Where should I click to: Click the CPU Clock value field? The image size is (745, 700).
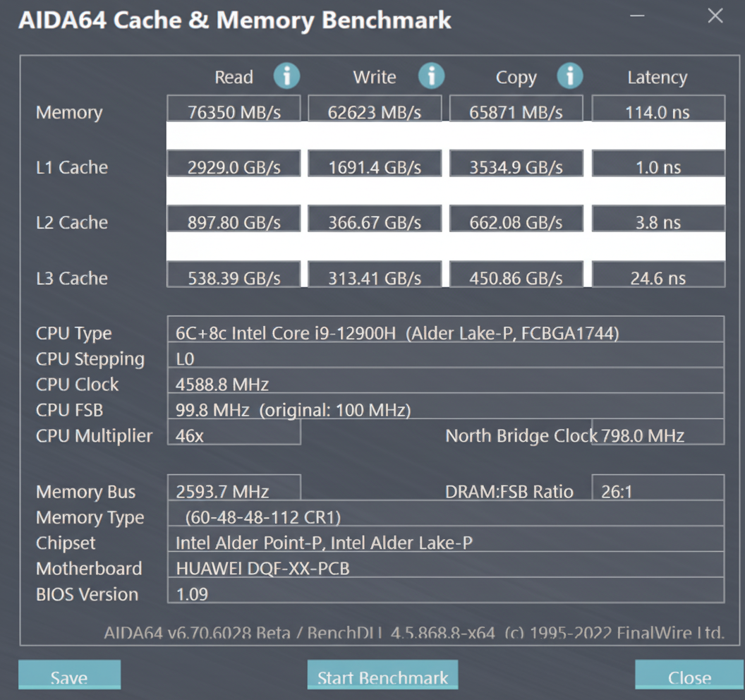tap(445, 384)
